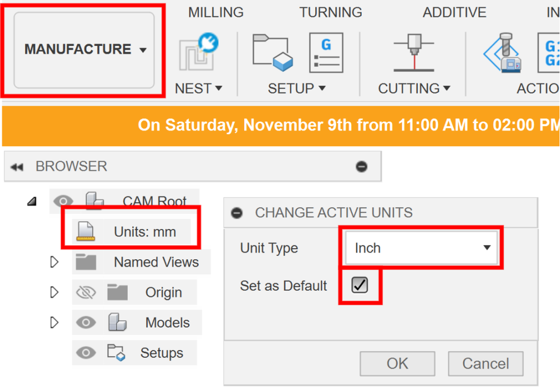Click the Units ruler document icon
The width and height of the screenshot is (560, 392).
pos(86,232)
